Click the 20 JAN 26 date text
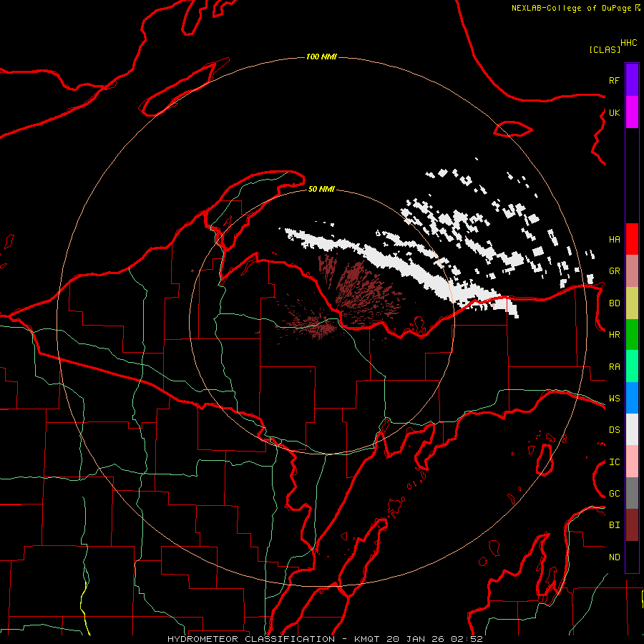 [416, 639]
